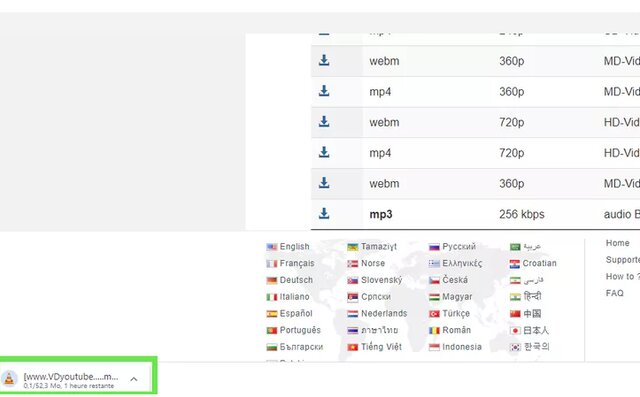Click download icon for mp3 256 kbps

point(324,213)
